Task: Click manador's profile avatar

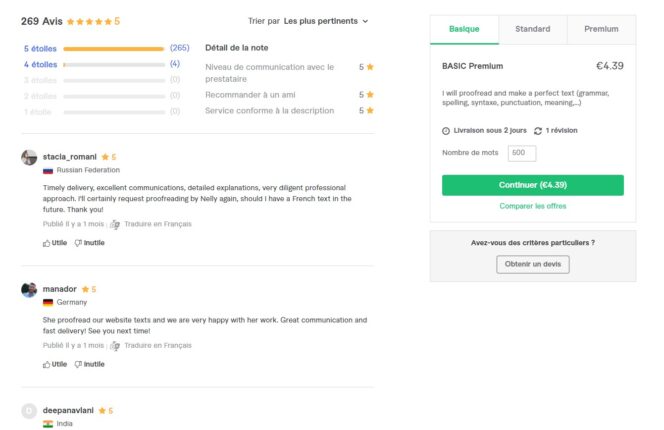Action: 29,290
